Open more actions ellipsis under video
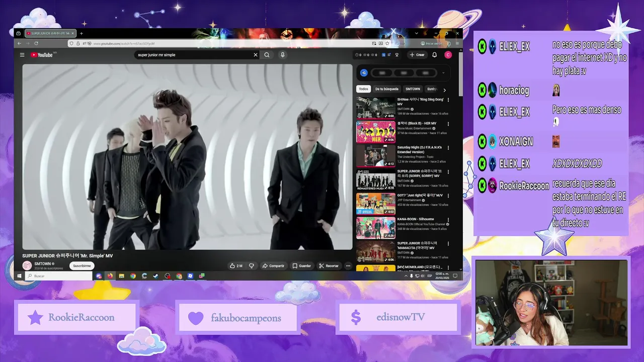Image resolution: width=644 pixels, height=362 pixels. click(348, 266)
